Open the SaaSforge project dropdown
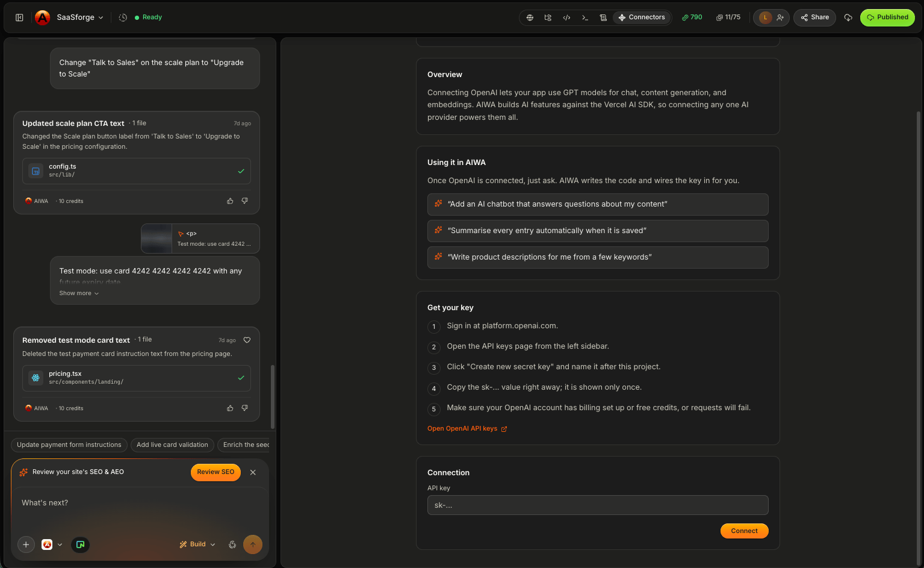 pyautogui.click(x=80, y=17)
